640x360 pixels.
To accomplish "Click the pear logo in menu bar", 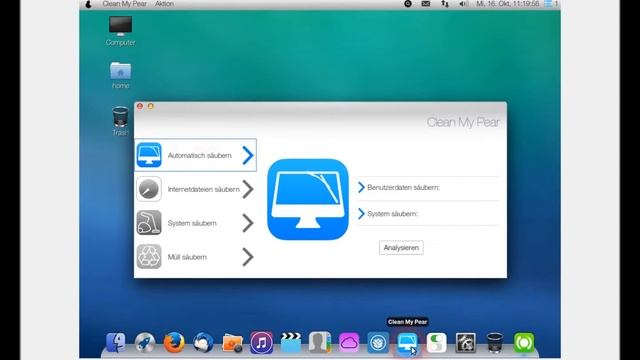I will click(88, 4).
